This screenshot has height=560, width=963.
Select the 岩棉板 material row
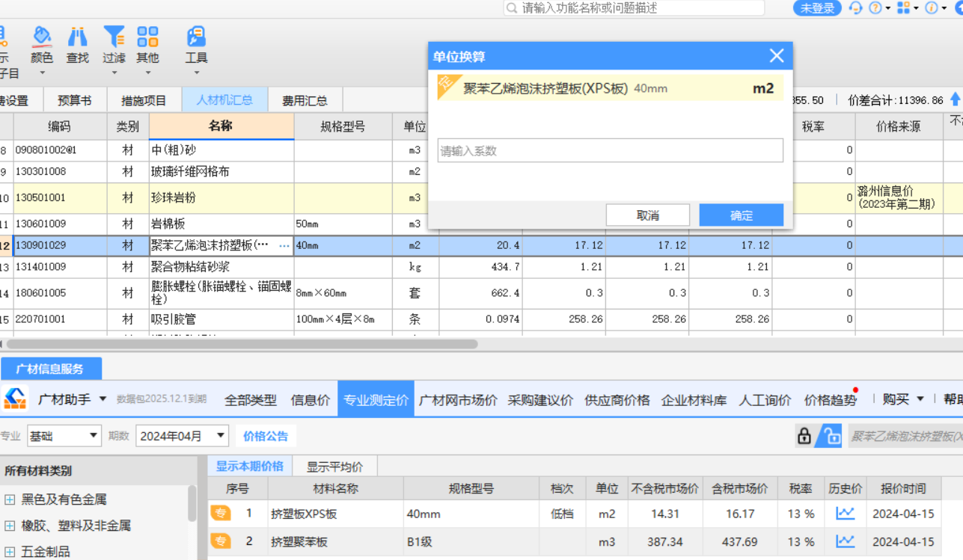pos(481,224)
